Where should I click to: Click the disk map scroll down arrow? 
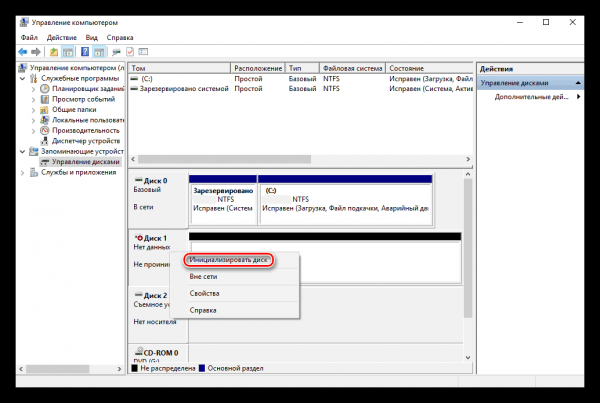coord(468,357)
